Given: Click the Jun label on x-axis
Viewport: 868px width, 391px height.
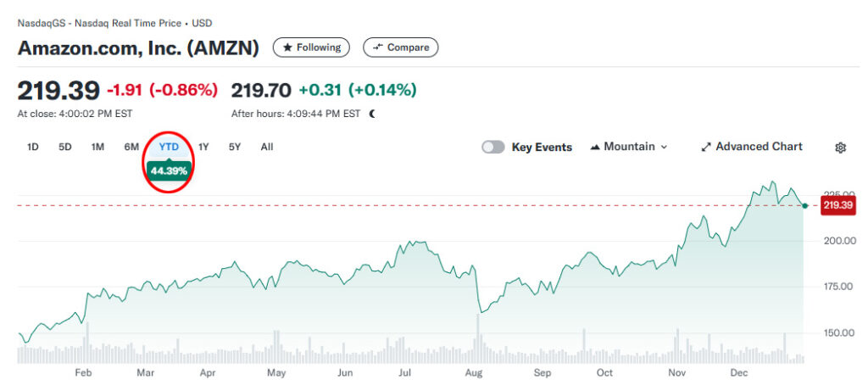Looking at the screenshot, I should 345,373.
